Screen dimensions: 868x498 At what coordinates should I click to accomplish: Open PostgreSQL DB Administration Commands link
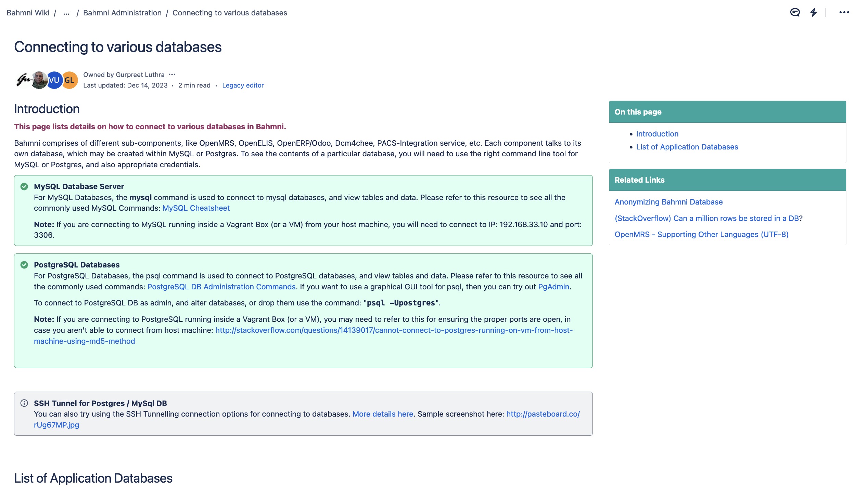pyautogui.click(x=221, y=287)
